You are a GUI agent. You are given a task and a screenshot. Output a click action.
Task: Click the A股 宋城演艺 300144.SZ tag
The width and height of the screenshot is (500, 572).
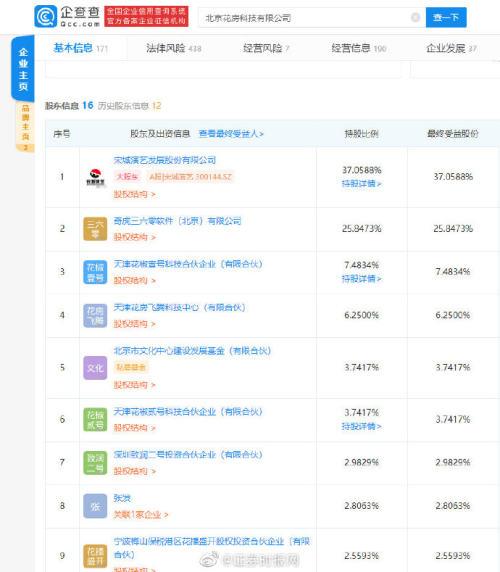pyautogui.click(x=190, y=177)
